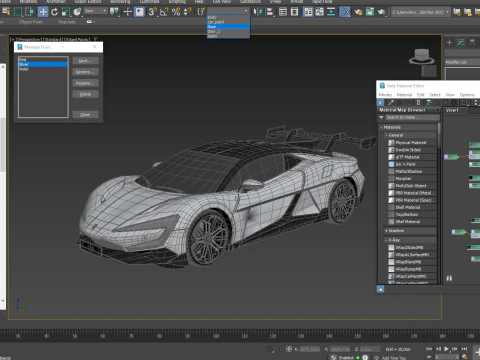
Task: Select Ink 'n Paint material entry
Action: (412, 164)
